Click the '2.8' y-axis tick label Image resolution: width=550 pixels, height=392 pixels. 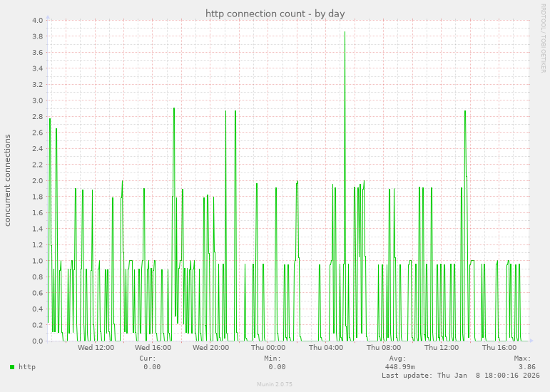point(38,117)
